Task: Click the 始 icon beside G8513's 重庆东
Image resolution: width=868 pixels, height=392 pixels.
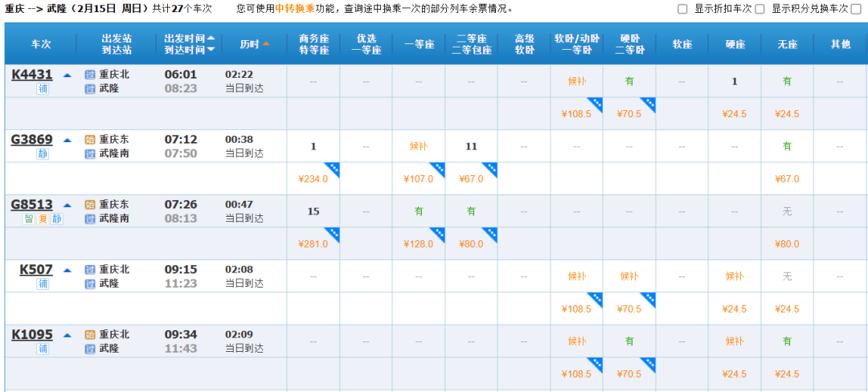Action: [90, 205]
